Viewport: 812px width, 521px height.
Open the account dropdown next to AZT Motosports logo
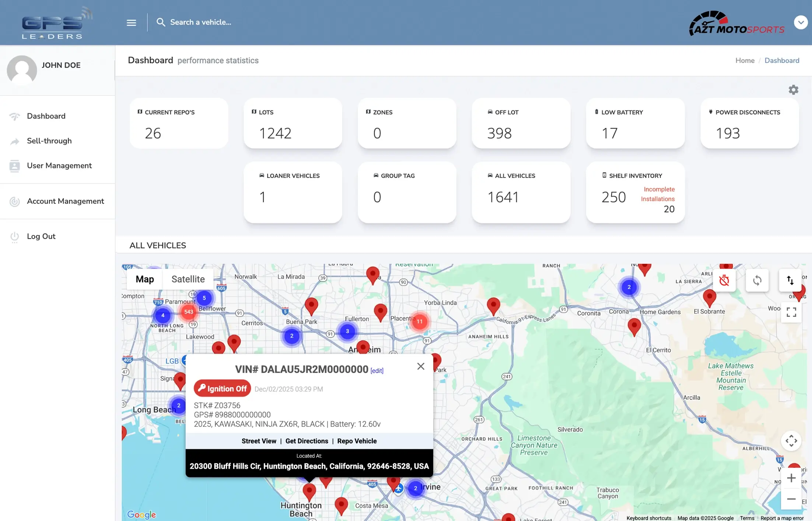tap(801, 22)
